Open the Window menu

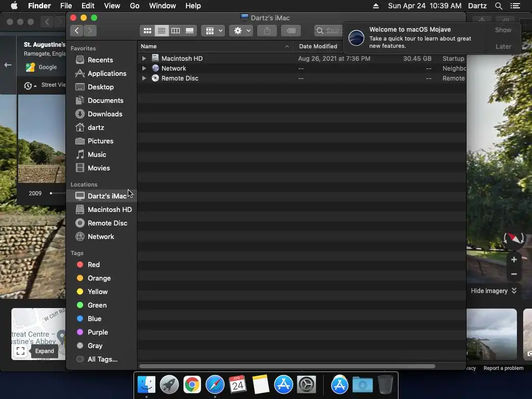click(x=163, y=6)
